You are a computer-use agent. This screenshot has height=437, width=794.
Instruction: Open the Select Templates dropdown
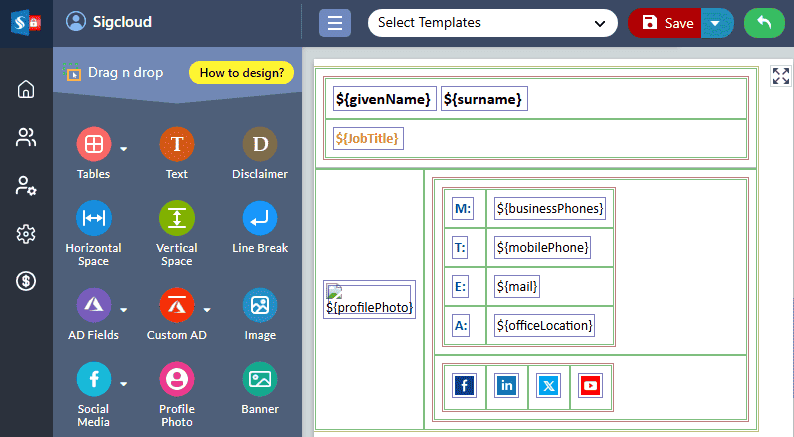[x=492, y=22]
